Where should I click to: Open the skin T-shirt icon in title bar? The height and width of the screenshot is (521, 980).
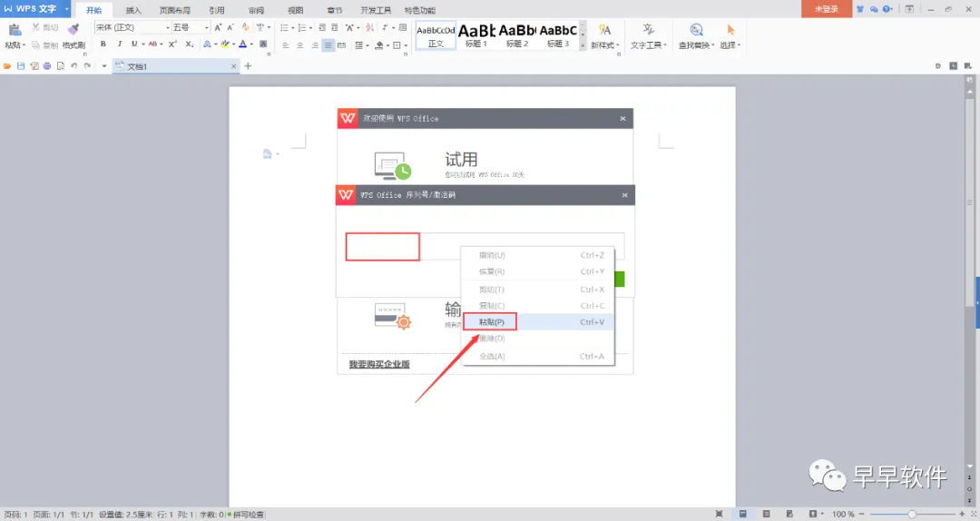pos(860,9)
